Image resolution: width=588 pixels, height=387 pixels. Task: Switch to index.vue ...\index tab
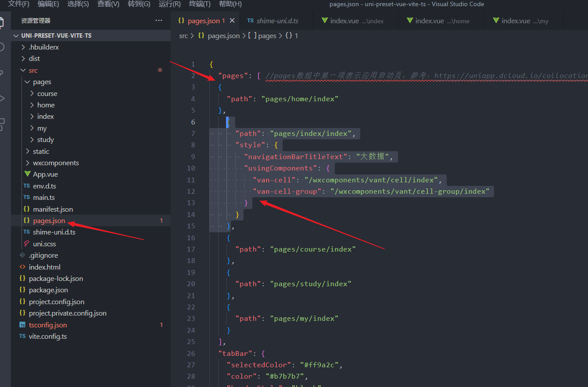(355, 21)
